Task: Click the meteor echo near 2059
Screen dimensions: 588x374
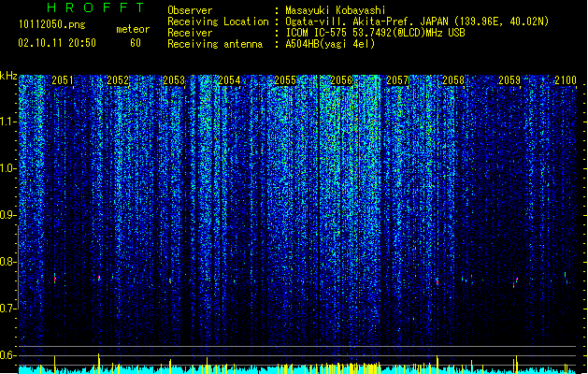Action: pos(515,282)
